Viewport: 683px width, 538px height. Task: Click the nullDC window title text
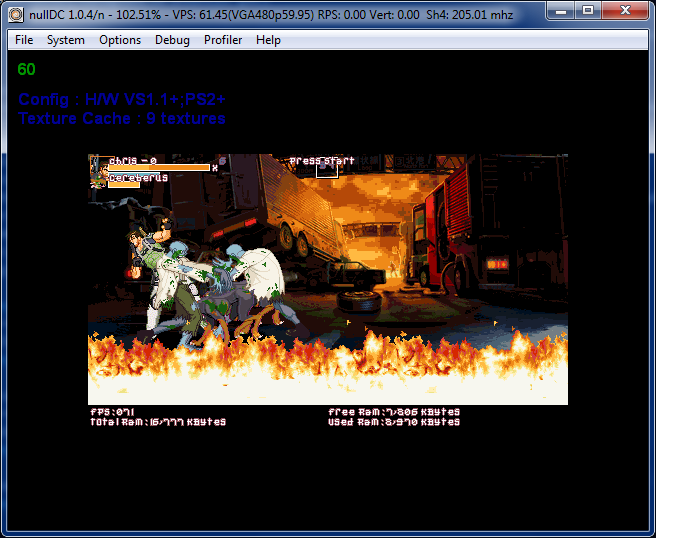tap(271, 15)
